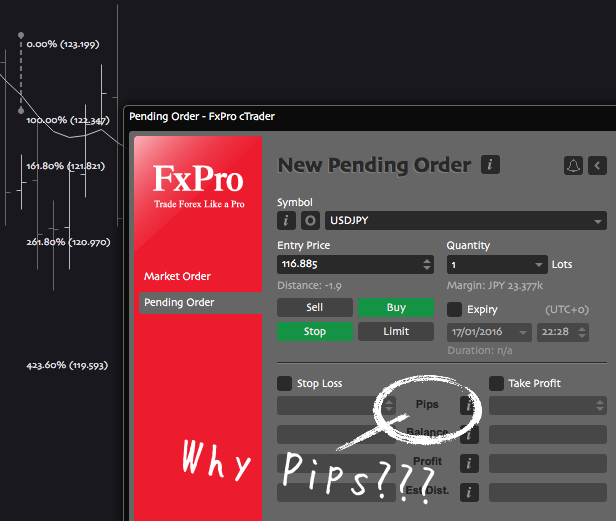
Task: Enable the Expiry checkbox
Action: click(x=455, y=309)
